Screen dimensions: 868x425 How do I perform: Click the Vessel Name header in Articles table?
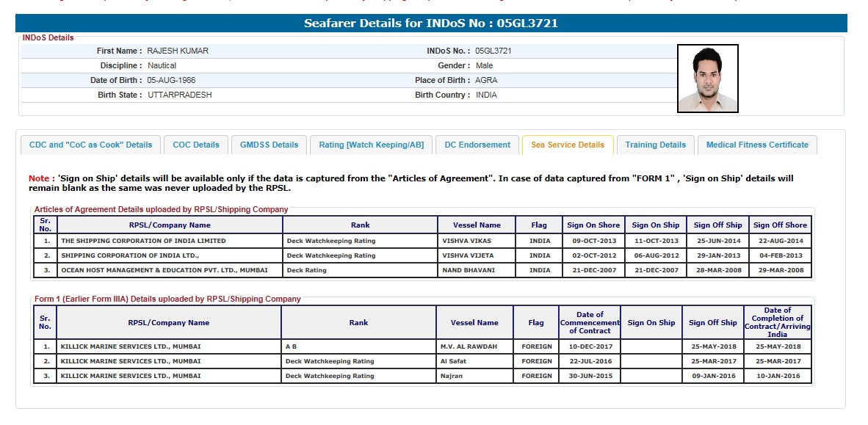(475, 225)
